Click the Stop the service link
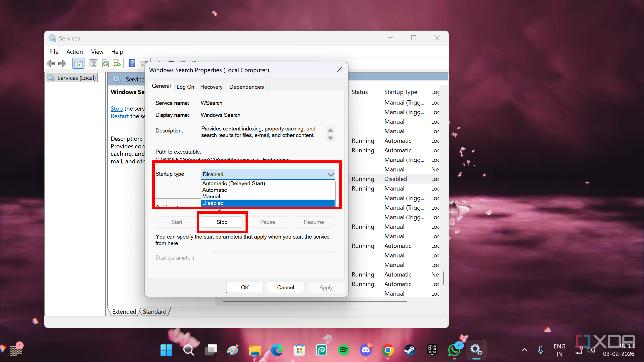The image size is (644, 362). point(117,109)
